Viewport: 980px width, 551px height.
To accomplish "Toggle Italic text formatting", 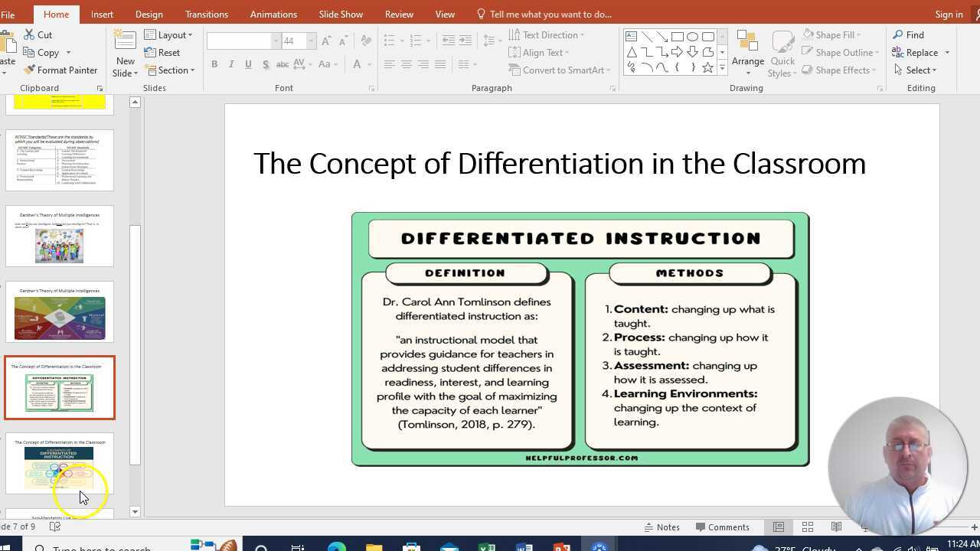I will [x=231, y=65].
